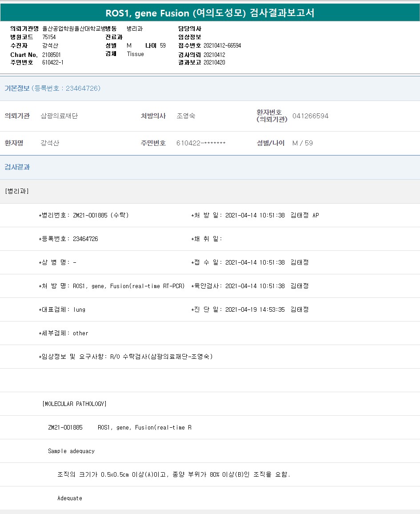Select 의뢰기관 value 삼광의료재단
This screenshot has width=420, height=514.
[59, 116]
